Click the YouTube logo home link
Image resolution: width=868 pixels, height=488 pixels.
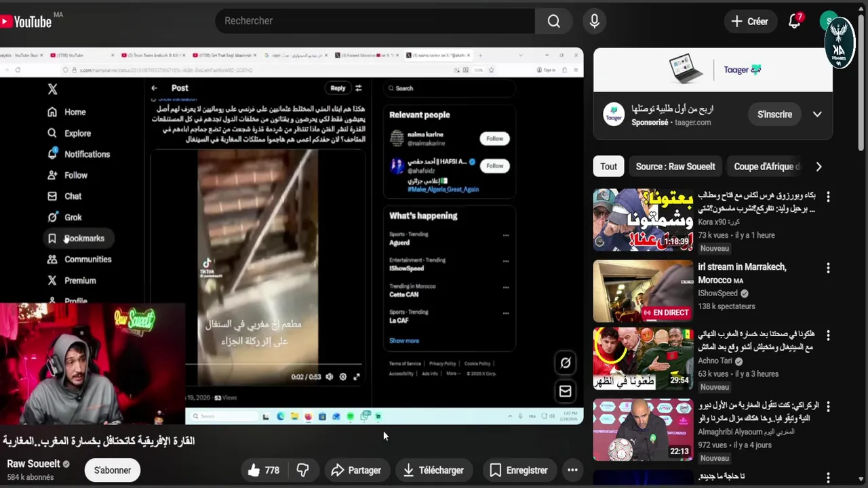(26, 22)
